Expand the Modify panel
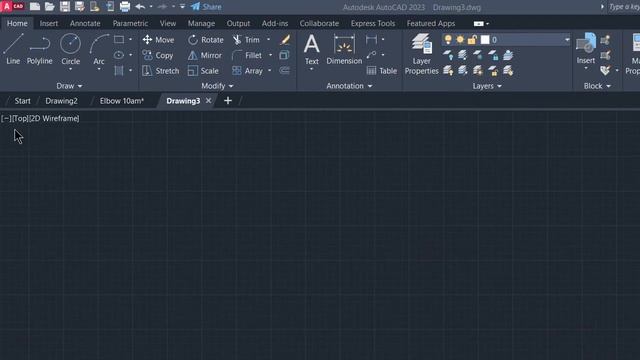Screen dimensions: 640x360 (217, 86)
